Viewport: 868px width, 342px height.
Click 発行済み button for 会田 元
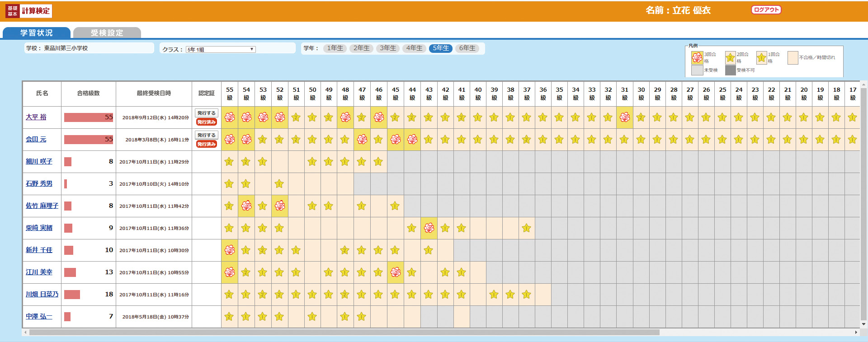[207, 144]
